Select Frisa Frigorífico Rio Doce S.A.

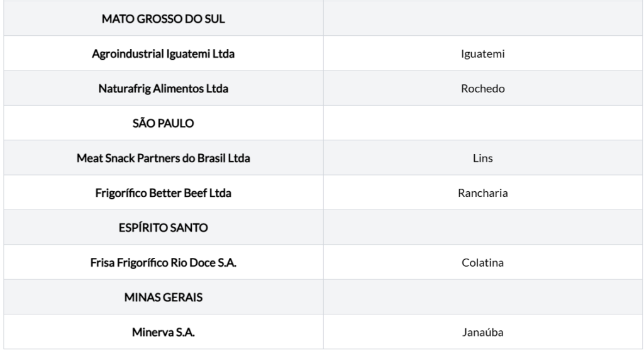coord(164,263)
